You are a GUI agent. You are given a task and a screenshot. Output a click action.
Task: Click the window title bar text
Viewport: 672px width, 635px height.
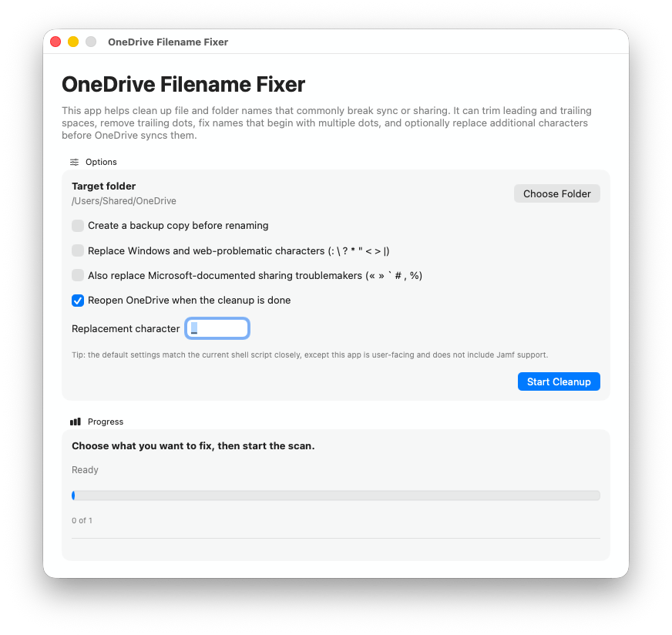pyautogui.click(x=168, y=42)
